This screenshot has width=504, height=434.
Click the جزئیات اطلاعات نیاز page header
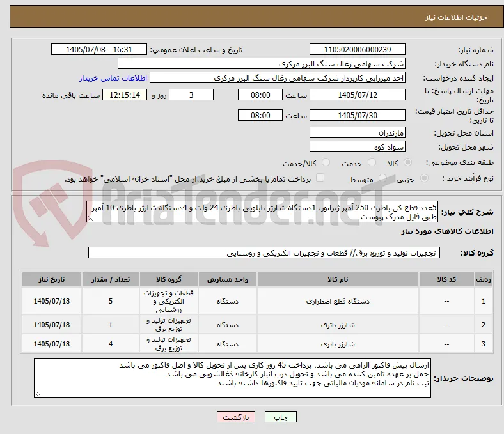point(456,17)
